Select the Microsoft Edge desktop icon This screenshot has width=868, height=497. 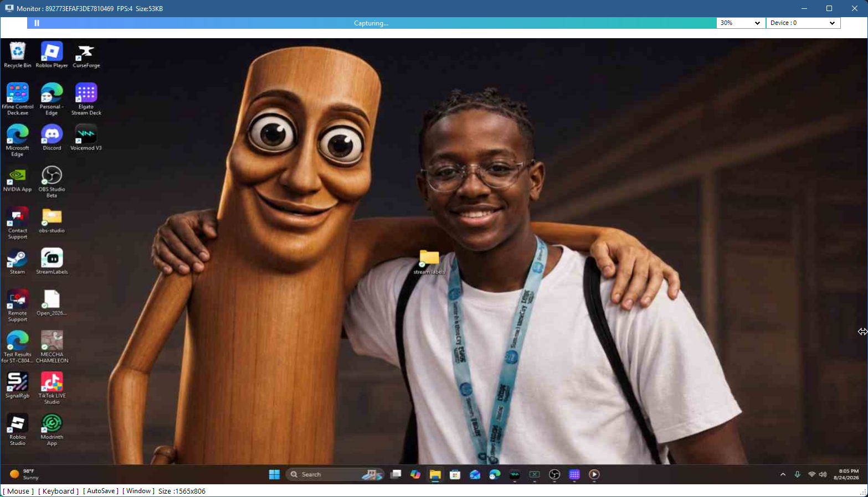[x=18, y=140]
